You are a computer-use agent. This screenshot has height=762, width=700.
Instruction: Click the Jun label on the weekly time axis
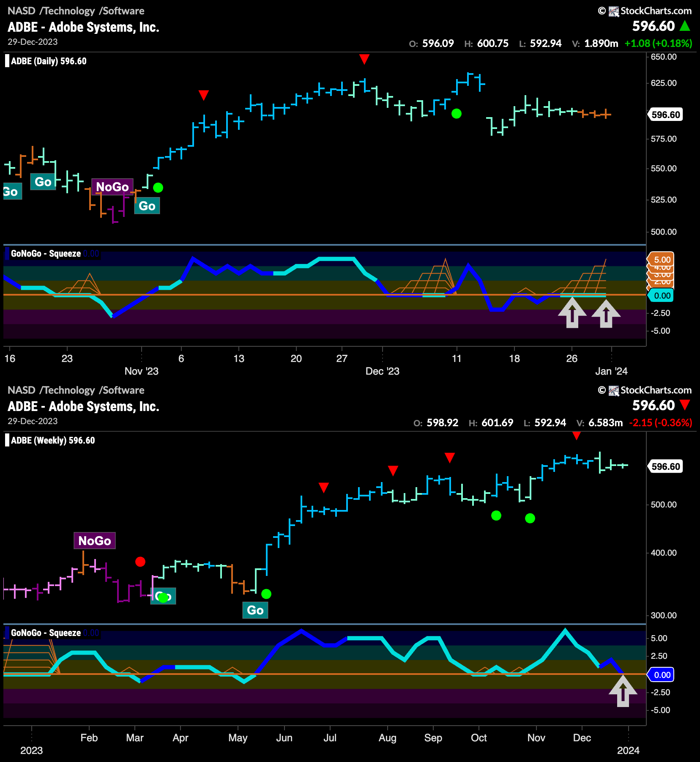(284, 738)
